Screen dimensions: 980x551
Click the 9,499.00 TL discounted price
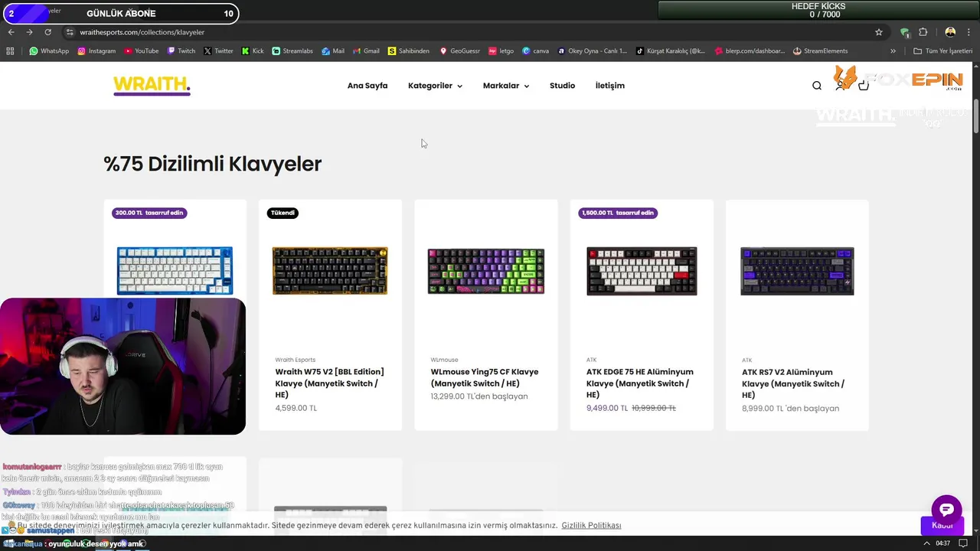(x=607, y=408)
